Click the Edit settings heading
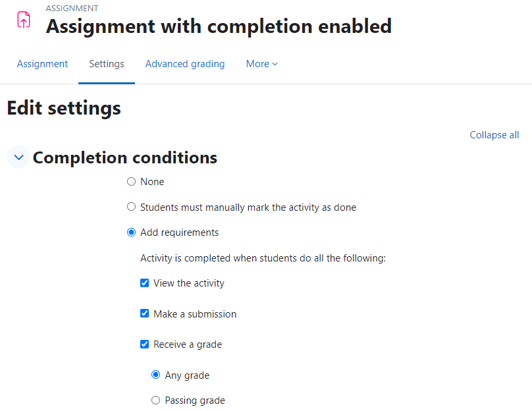Viewport: 532px width, 411px height. [x=64, y=108]
